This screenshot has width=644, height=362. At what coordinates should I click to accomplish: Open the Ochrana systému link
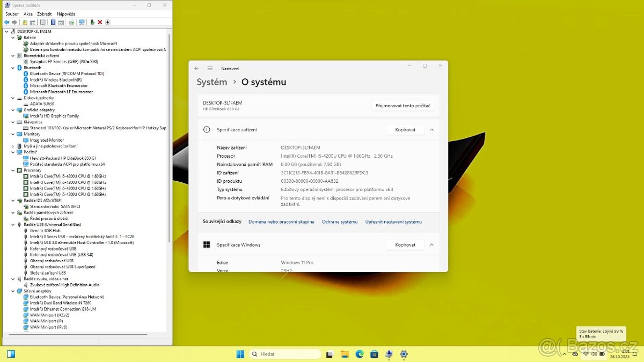click(x=340, y=221)
